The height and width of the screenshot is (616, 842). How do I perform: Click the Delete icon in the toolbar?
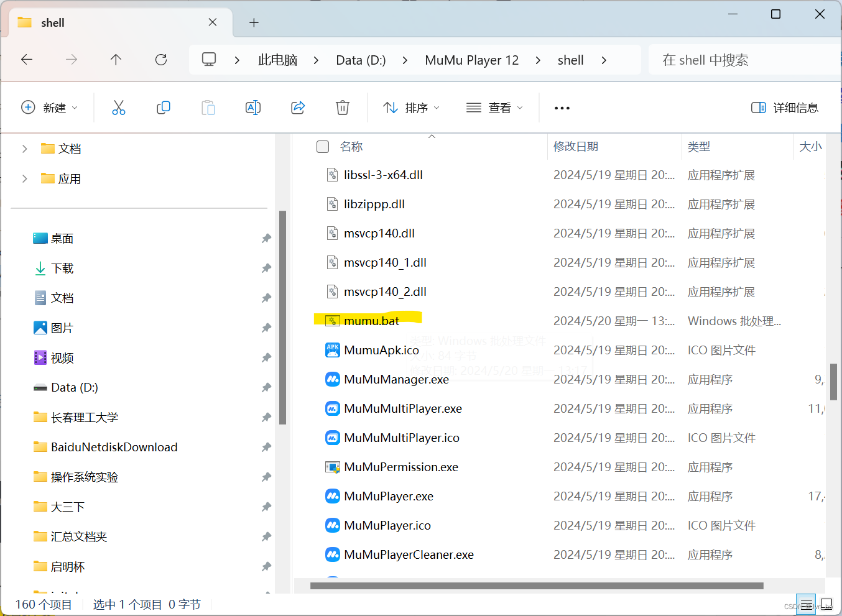[x=343, y=107]
